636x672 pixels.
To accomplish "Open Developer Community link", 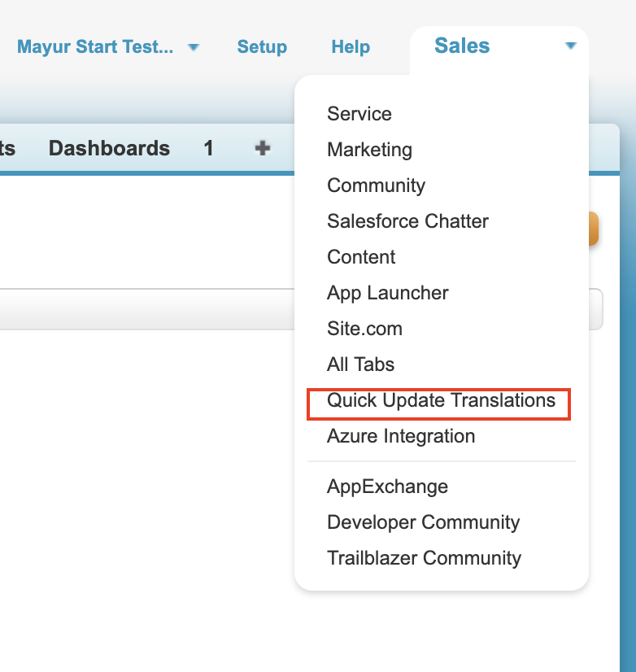I will (x=423, y=523).
